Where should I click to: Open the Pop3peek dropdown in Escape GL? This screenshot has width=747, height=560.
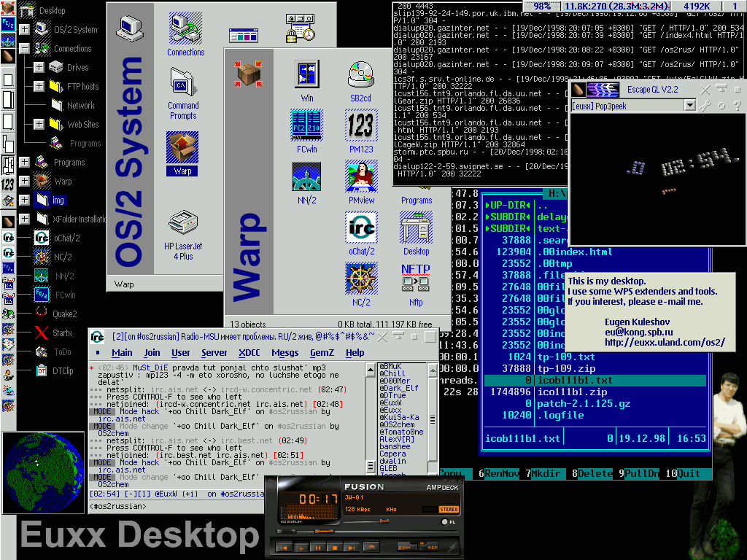(689, 105)
